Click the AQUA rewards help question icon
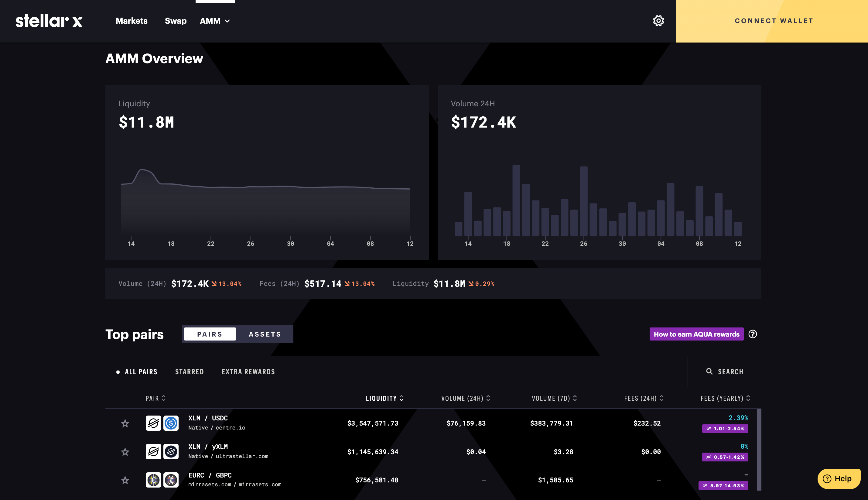The image size is (868, 500). (753, 334)
